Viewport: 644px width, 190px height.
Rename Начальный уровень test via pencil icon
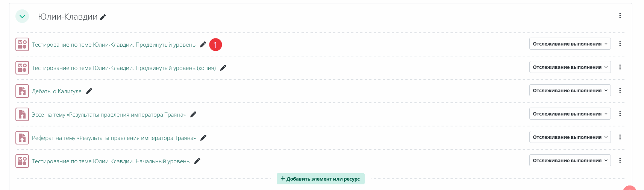pyautogui.click(x=197, y=161)
